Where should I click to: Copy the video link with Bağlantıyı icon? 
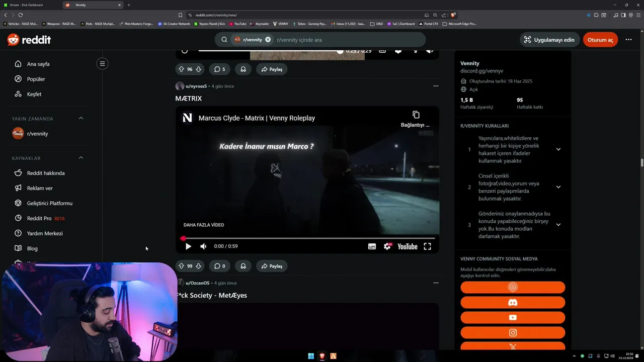click(416, 119)
